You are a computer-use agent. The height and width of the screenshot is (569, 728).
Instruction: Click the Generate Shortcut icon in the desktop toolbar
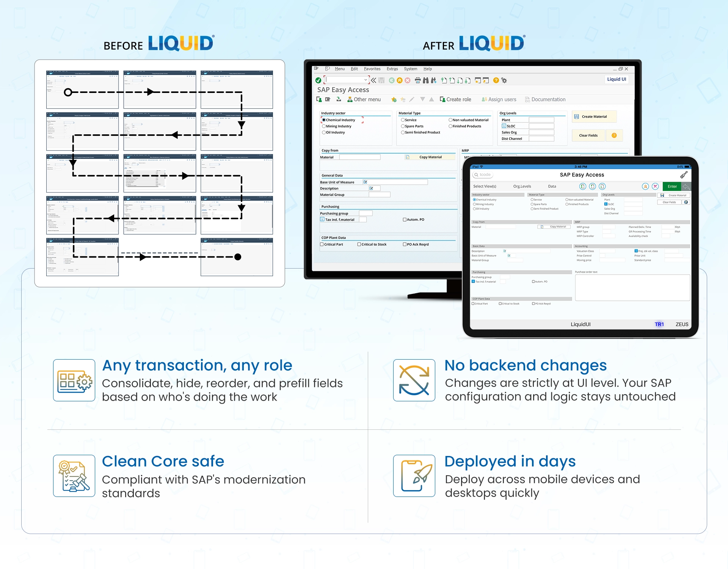pos(486,80)
